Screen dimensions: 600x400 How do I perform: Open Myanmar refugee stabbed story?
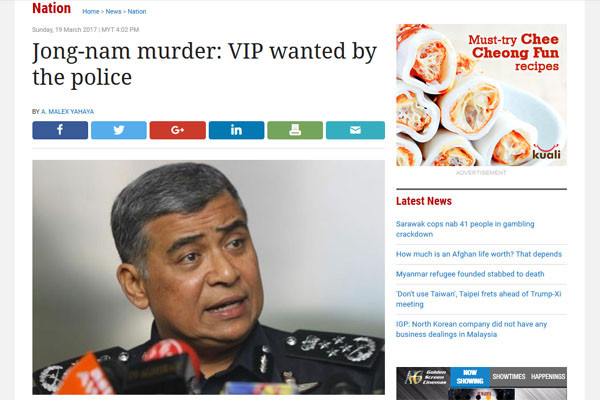point(470,274)
